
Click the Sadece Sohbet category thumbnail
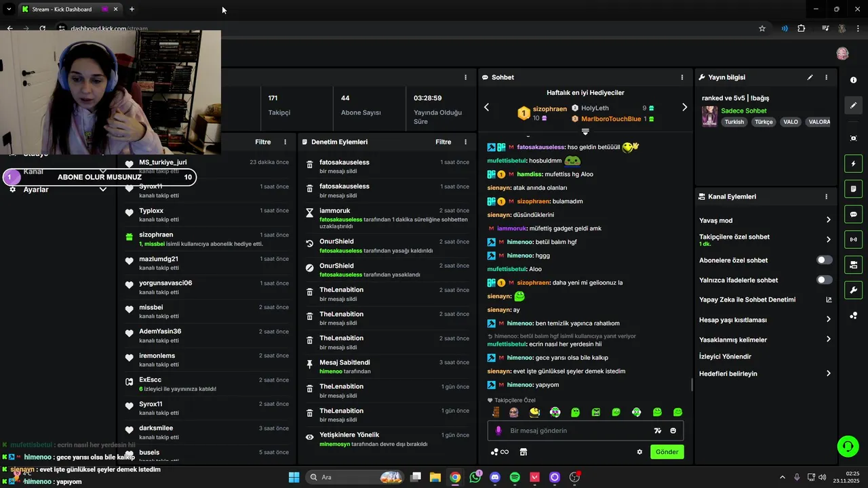[x=709, y=116]
